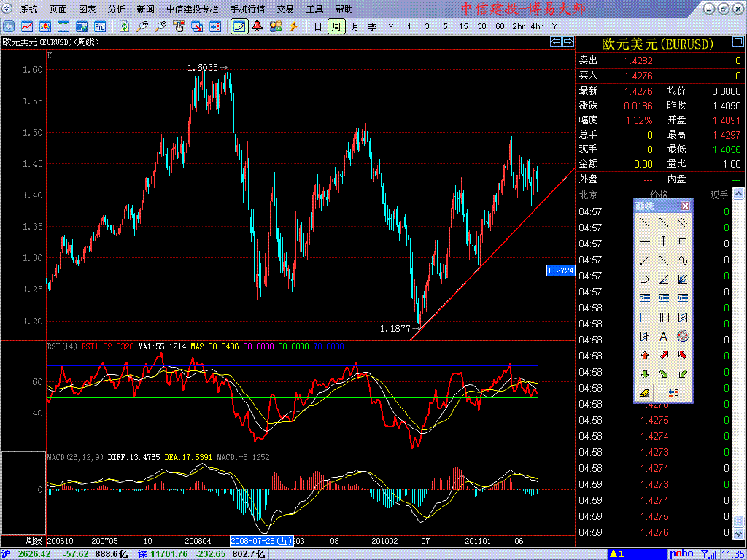Go to previous chart with left arrow
Screen dimensions: 747x560
(x=555, y=42)
